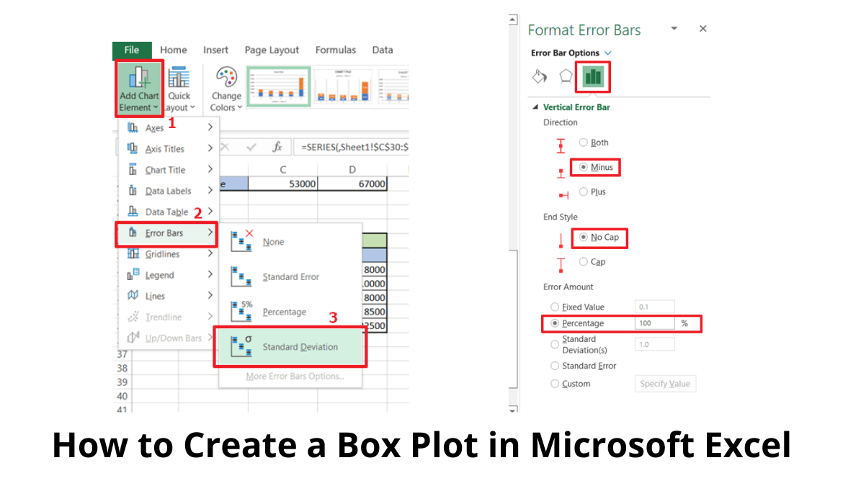Click the Specify Value button
This screenshot has width=843, height=504.
click(x=665, y=383)
